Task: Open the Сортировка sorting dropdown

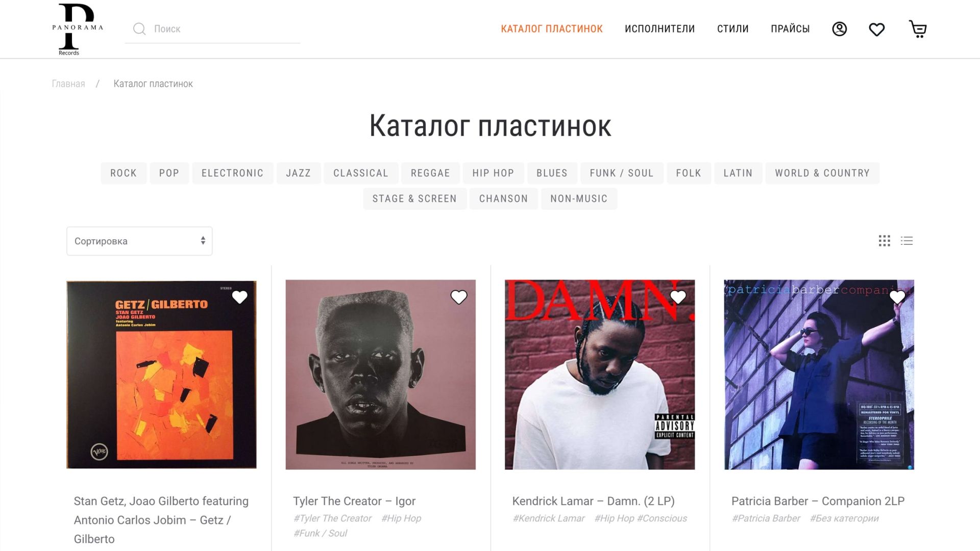Action: [x=139, y=241]
